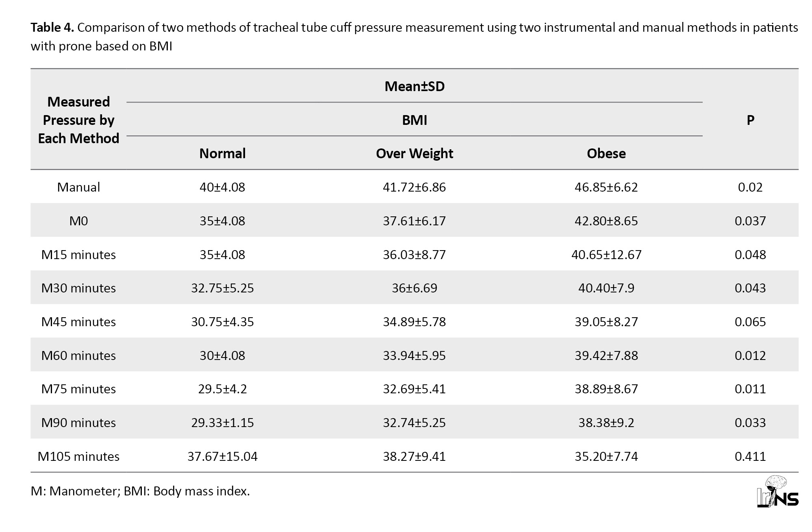Select the Normal column heading
This screenshot has height=532, width=812.
(222, 153)
